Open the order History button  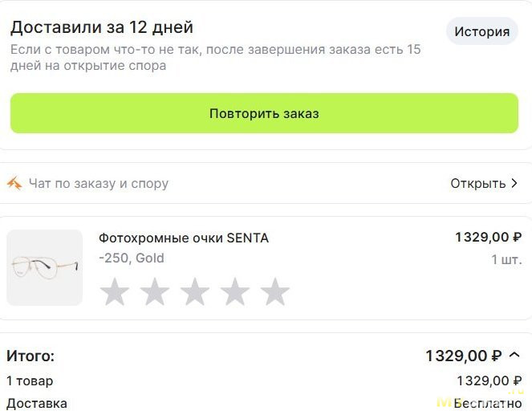481,31
